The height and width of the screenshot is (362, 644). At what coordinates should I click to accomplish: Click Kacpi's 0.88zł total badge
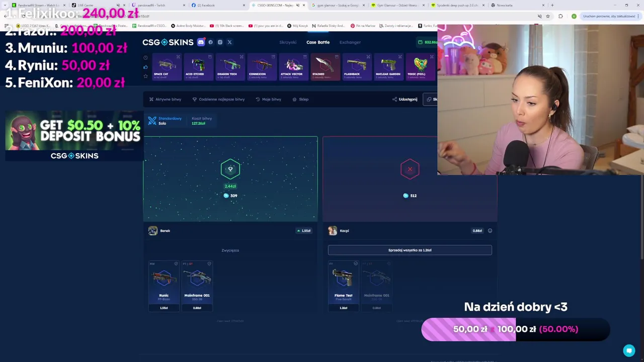coord(477,231)
